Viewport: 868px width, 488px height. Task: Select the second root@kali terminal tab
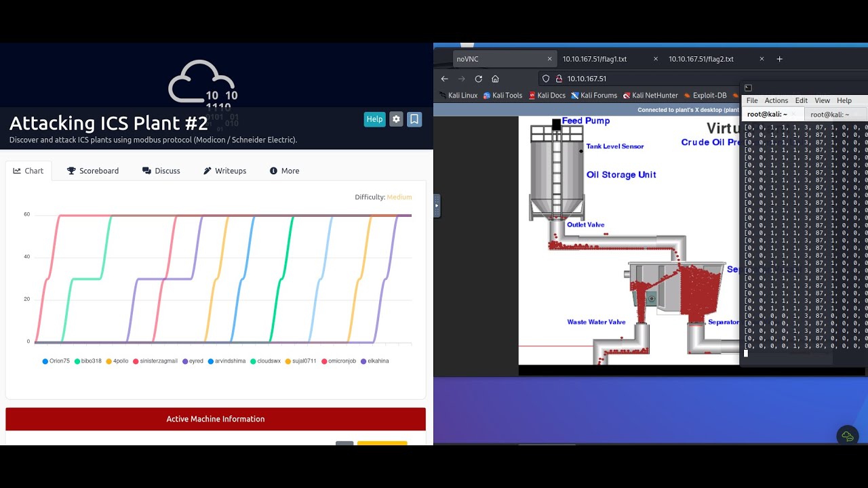835,115
